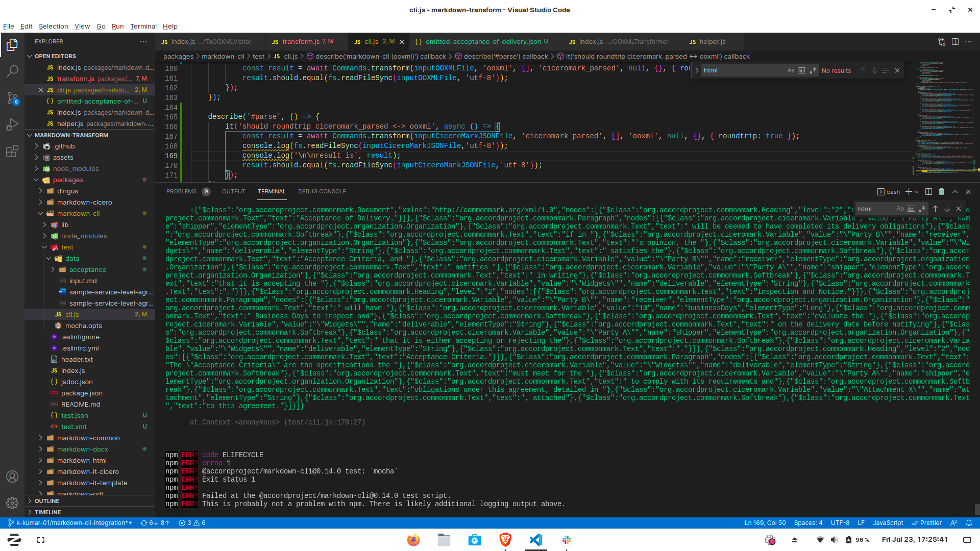
Task: Open the Firefox icon in the taskbar
Action: 413,540
